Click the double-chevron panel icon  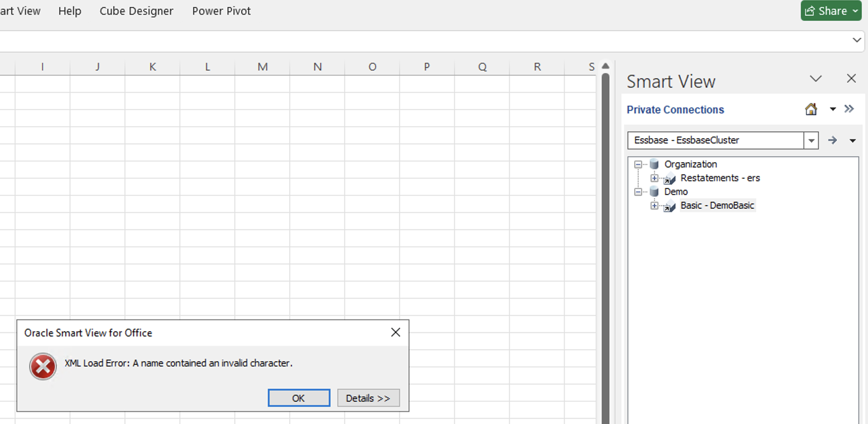(x=849, y=109)
